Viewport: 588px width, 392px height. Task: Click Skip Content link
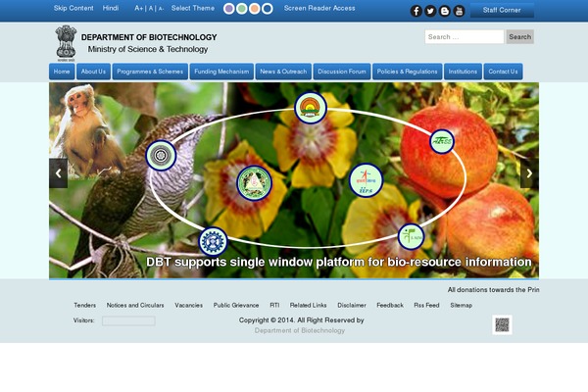(73, 8)
